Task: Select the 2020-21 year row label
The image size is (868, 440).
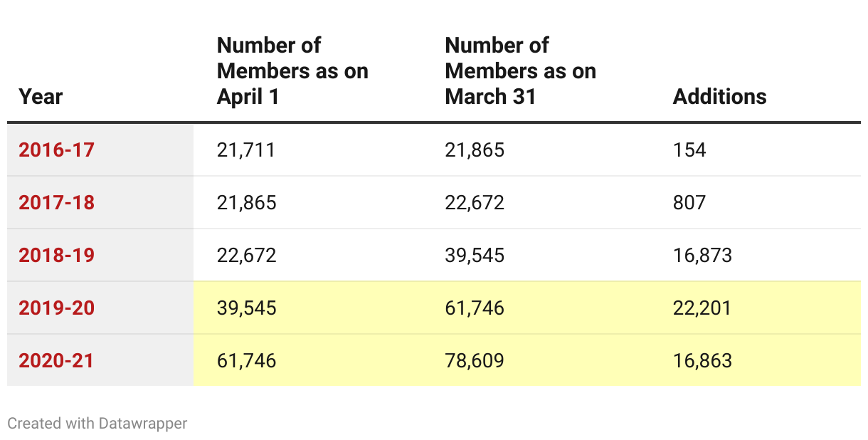Action: 56,361
